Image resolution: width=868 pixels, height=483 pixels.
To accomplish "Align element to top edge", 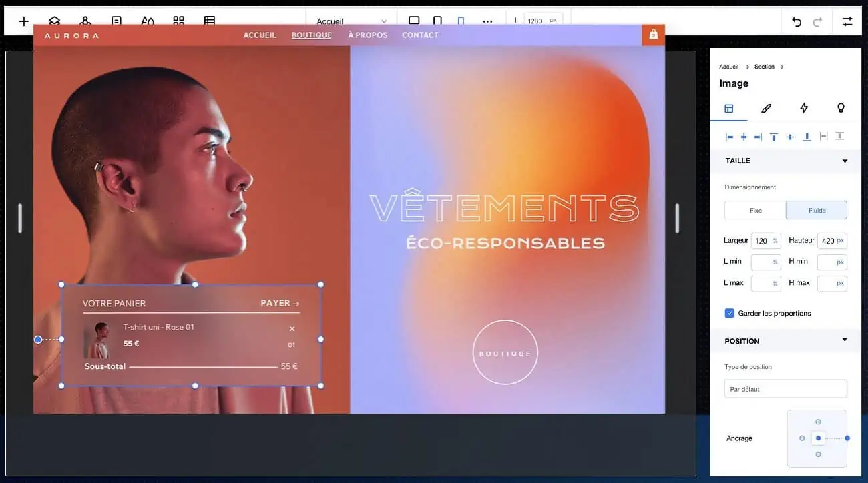I will click(774, 137).
